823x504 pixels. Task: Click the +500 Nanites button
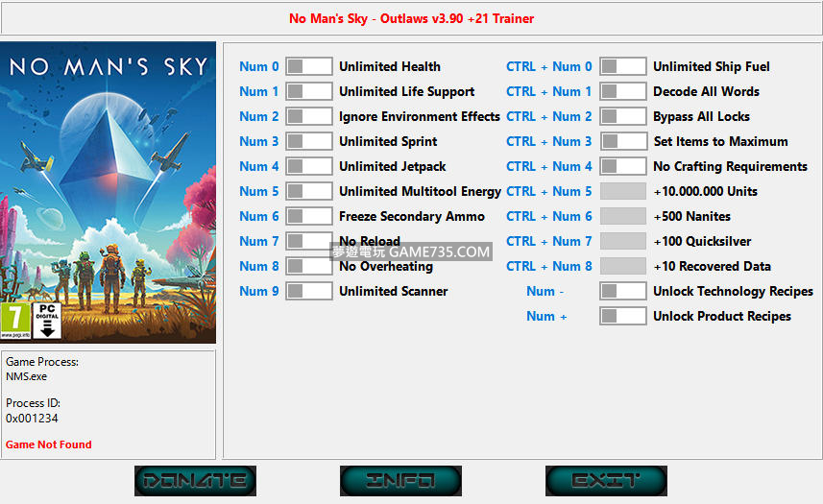pos(623,216)
